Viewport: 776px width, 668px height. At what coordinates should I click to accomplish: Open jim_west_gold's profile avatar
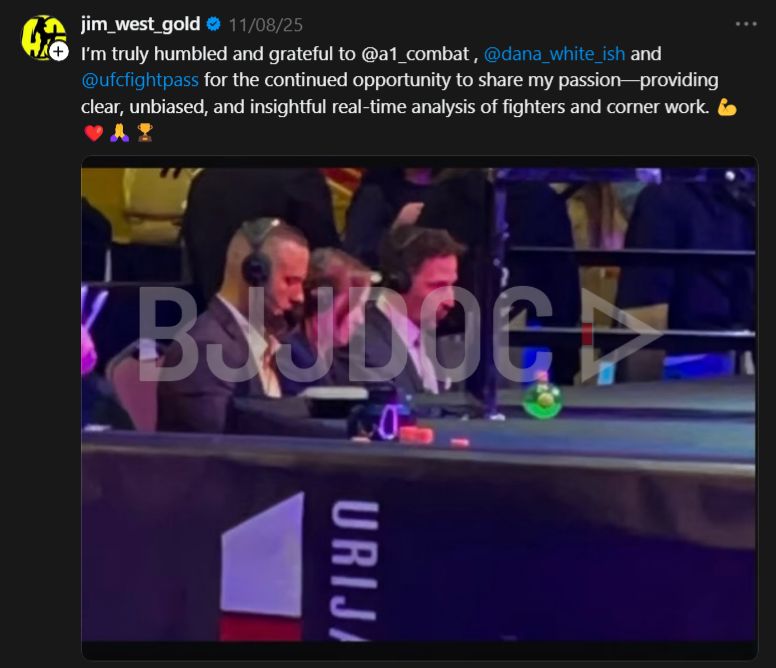click(x=44, y=38)
